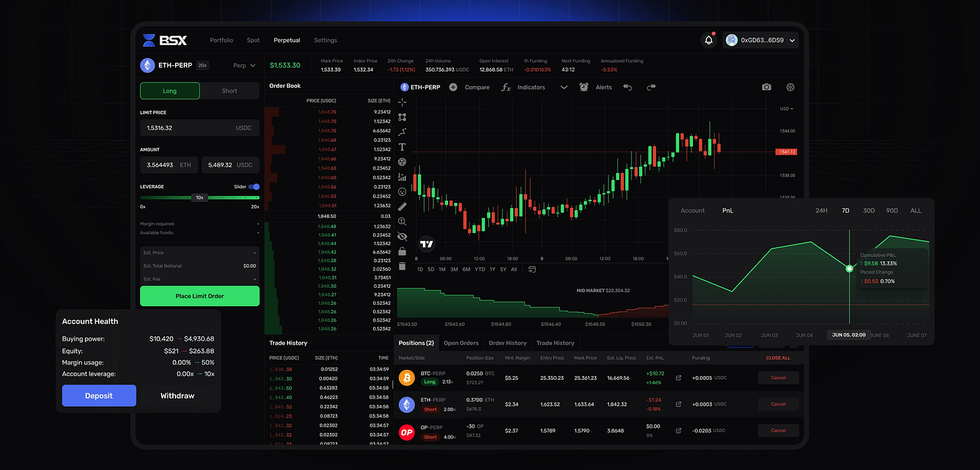Screen dimensions: 980x470
Task: Take a chart snapshot with camera icon
Action: pos(766,87)
